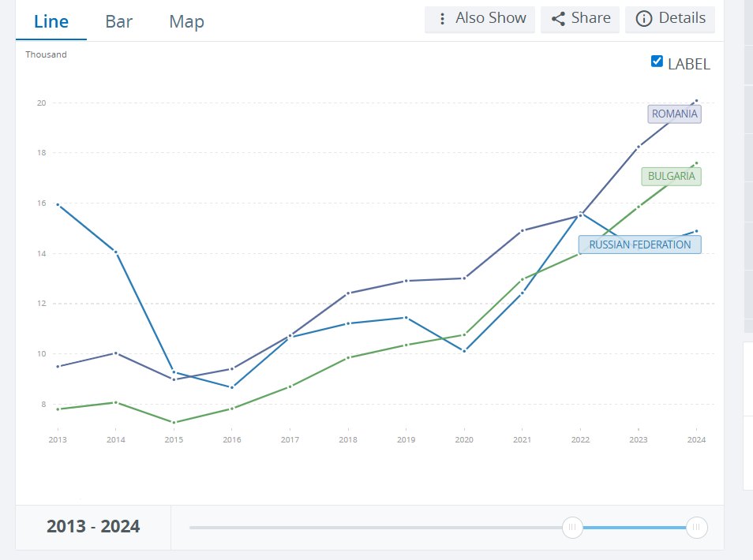Open the Map view tab
753x560 pixels.
pos(187,21)
